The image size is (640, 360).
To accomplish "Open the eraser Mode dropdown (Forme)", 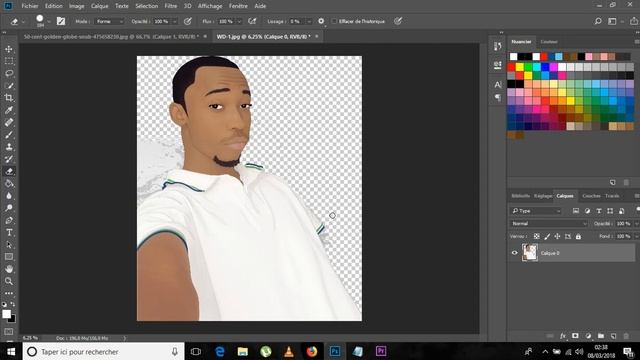I will point(109,21).
